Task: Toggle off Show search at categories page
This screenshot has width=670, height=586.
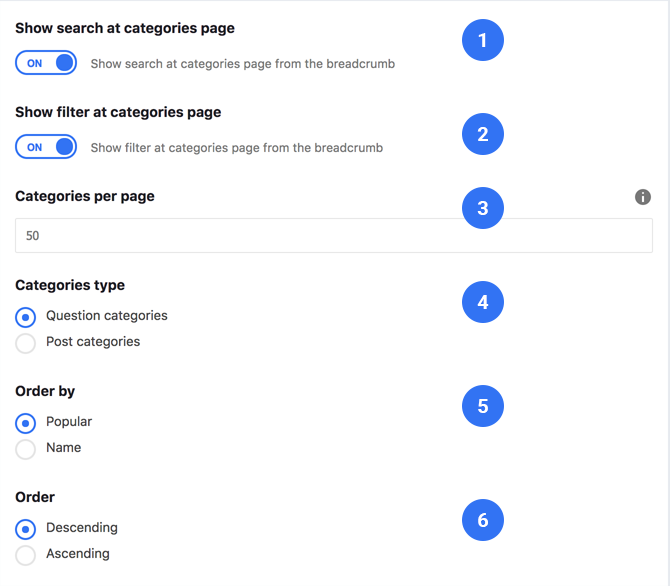Action: [x=46, y=63]
